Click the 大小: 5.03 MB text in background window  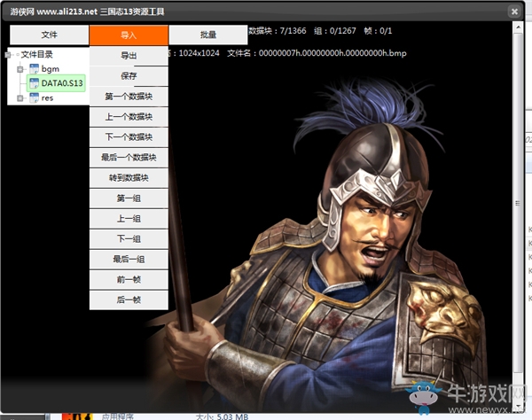tap(223, 416)
